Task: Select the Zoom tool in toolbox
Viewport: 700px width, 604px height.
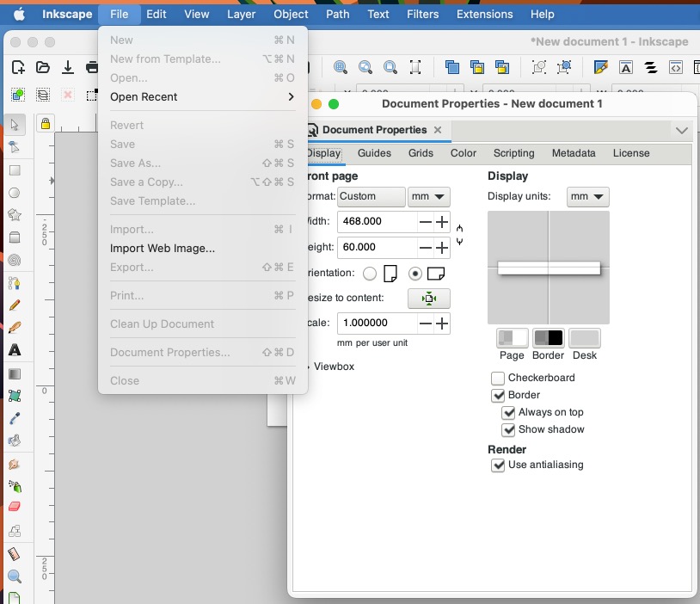Action: coord(15,576)
